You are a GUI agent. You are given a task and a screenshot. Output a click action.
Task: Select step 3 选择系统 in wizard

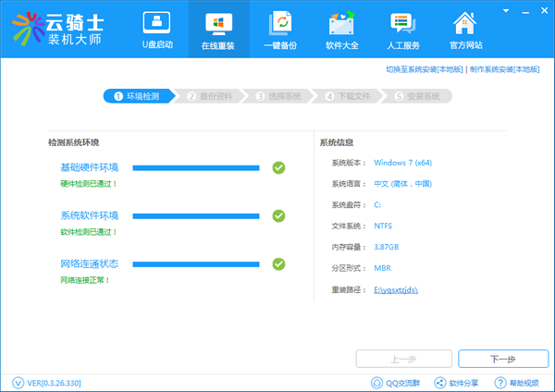280,95
